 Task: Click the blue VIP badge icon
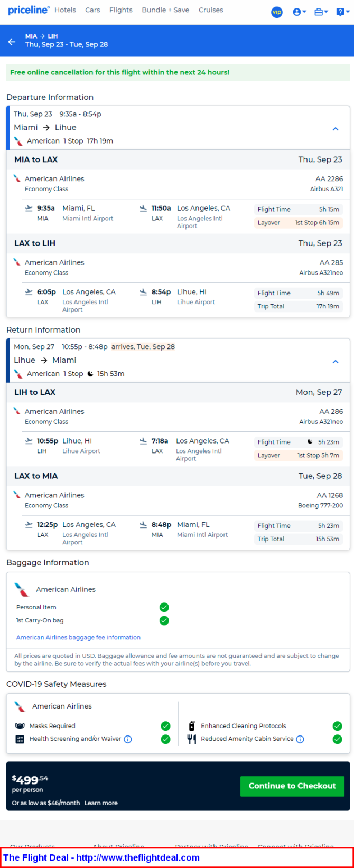pos(277,12)
